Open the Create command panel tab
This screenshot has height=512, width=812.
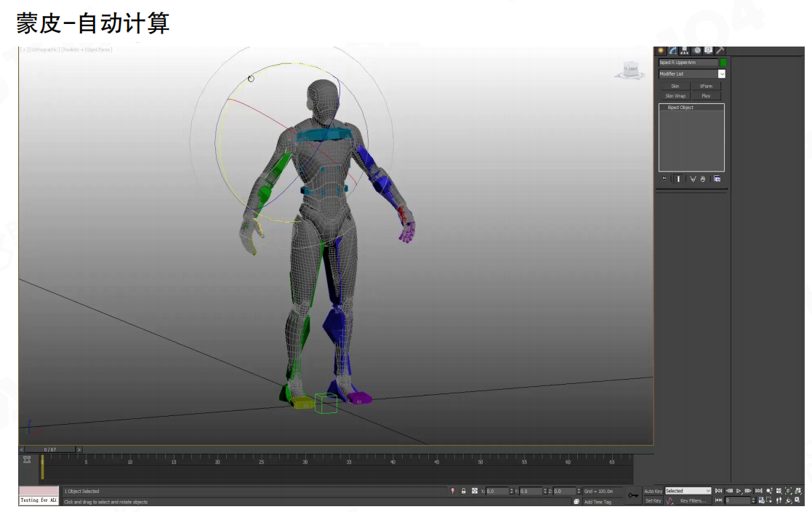click(662, 50)
